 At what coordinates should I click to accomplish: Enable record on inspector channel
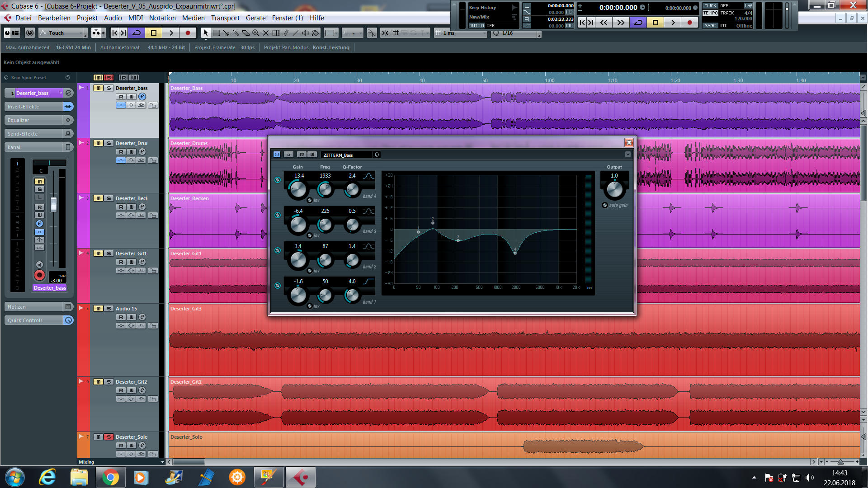tap(39, 275)
